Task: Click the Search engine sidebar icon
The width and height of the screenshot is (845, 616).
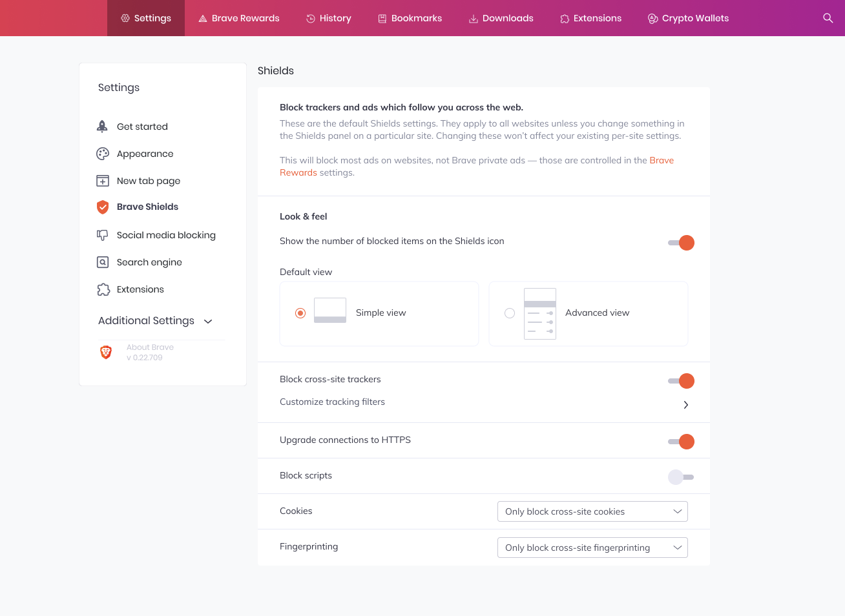Action: coord(103,262)
